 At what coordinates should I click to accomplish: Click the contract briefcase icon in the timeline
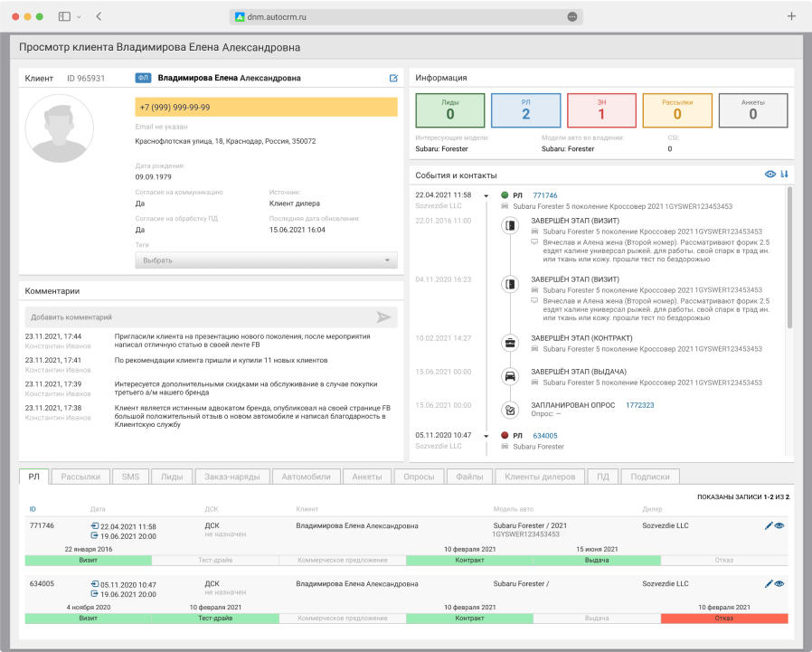pyautogui.click(x=509, y=343)
